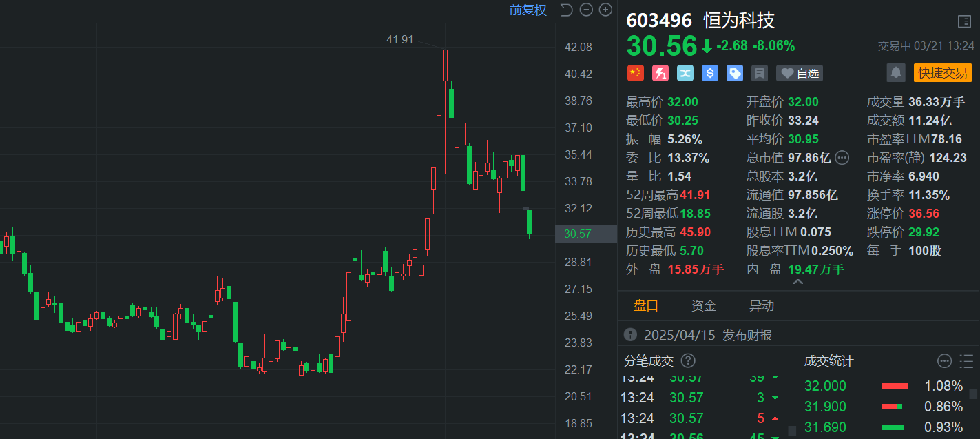Click the teal shuffle arrows icon

685,73
